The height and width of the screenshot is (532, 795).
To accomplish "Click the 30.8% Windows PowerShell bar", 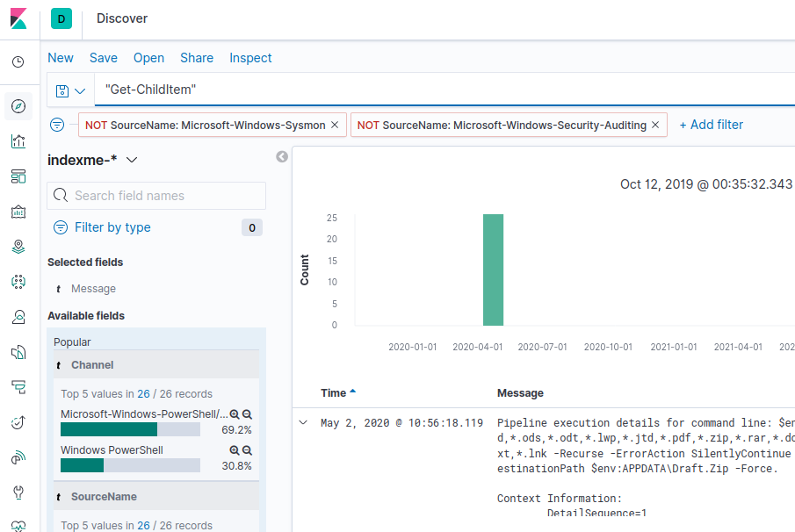I will 130,465.
